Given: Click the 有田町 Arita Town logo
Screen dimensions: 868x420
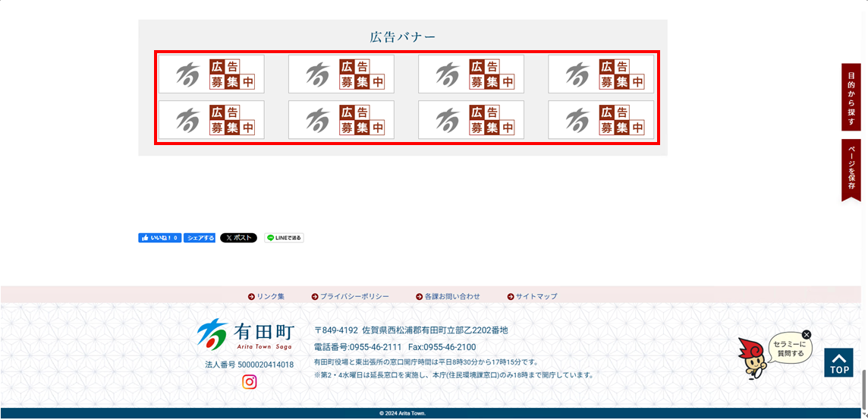Looking at the screenshot, I should pyautogui.click(x=245, y=334).
